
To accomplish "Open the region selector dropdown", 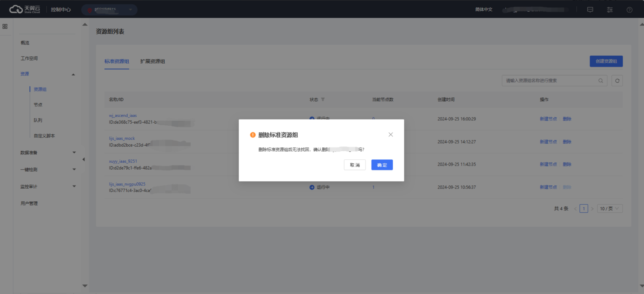I will (109, 10).
